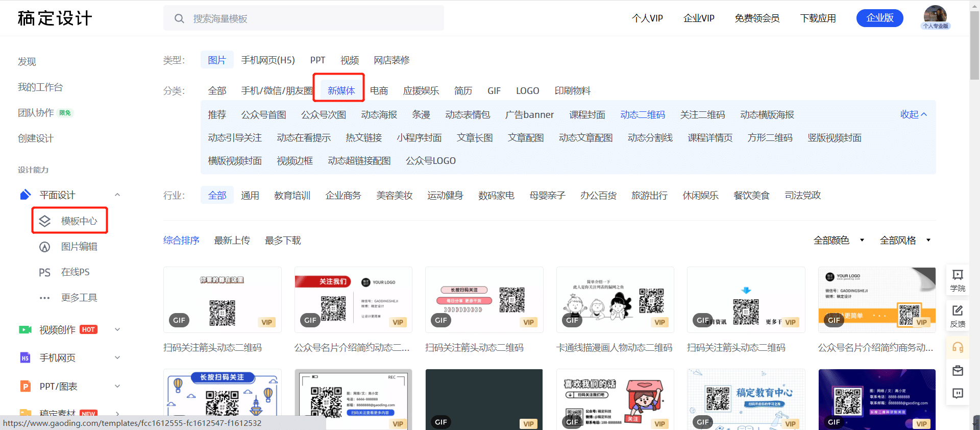Open the 稿定教育中心 template thumbnail
Screen dimensions: 980x430
pos(746,399)
